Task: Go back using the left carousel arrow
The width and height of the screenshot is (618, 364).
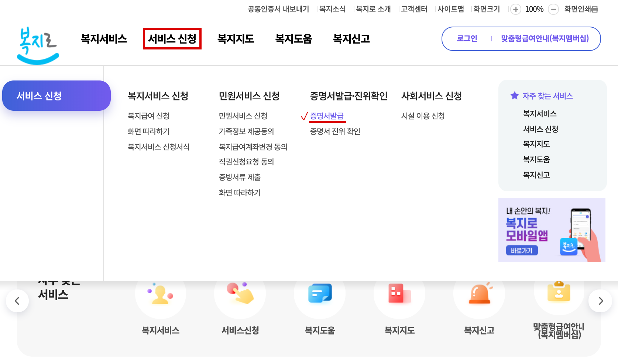Action: (17, 301)
